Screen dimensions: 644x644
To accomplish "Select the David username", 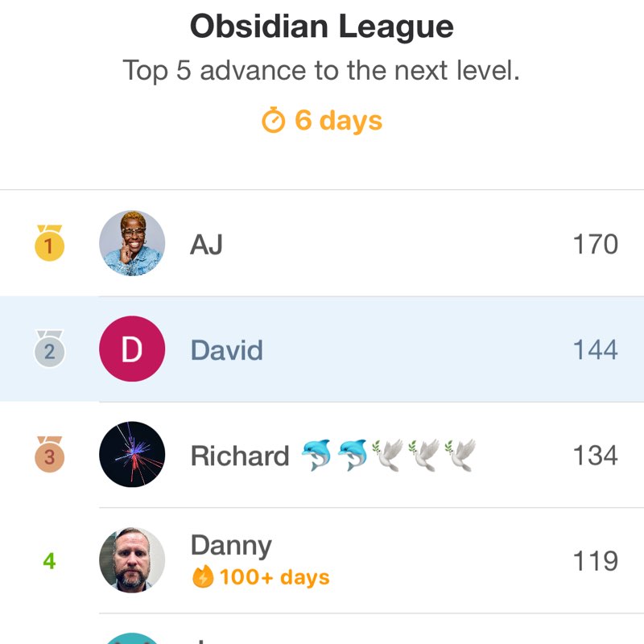I will pyautogui.click(x=226, y=350).
